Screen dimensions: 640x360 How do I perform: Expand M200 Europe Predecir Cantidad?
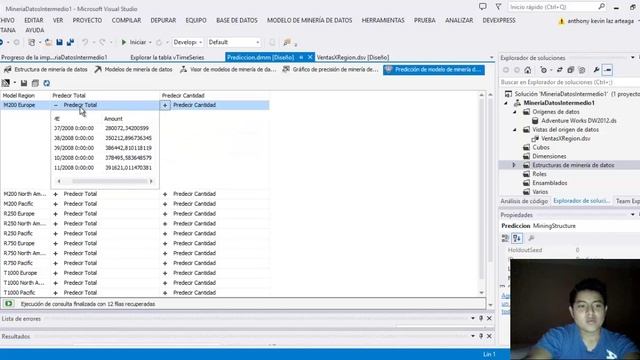coord(165,105)
